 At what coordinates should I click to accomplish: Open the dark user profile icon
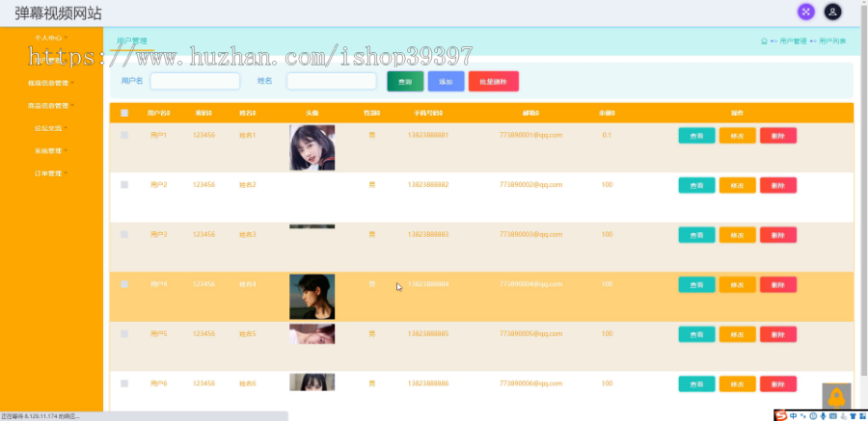tap(832, 12)
